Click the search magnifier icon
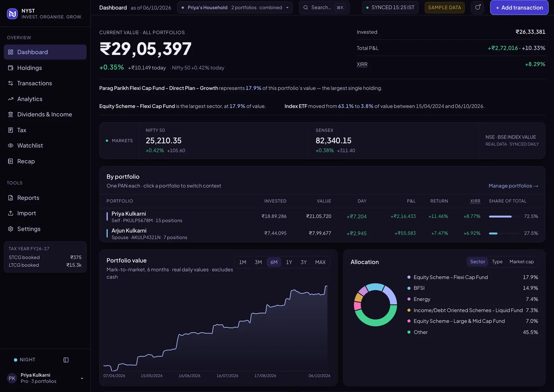 [306, 8]
